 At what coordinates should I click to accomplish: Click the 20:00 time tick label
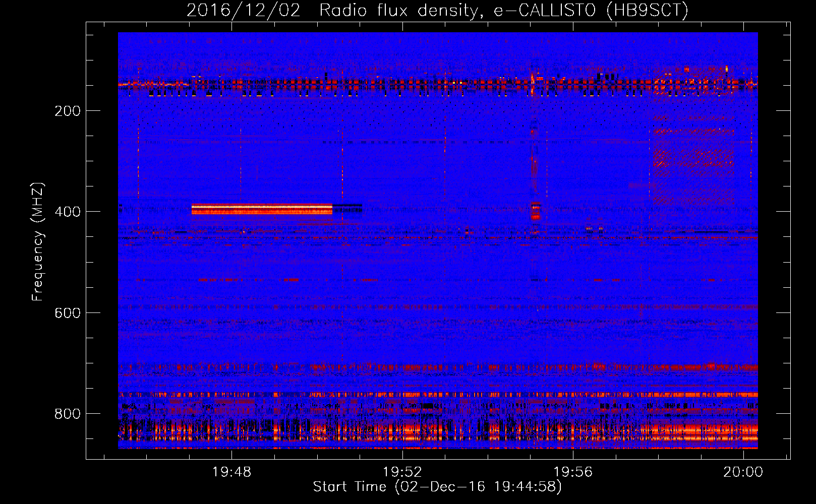743,472
